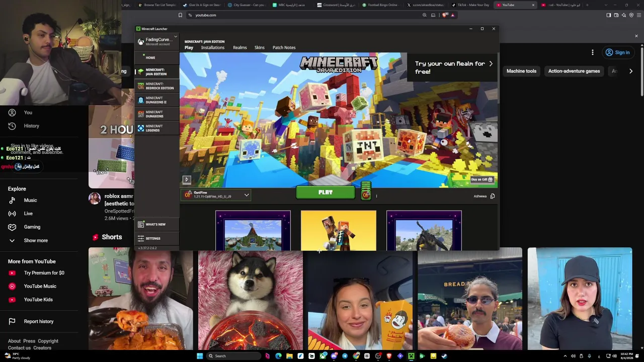Select Minecraft: Java Edition in the sidebar
The width and height of the screenshot is (644, 362).
[156, 72]
